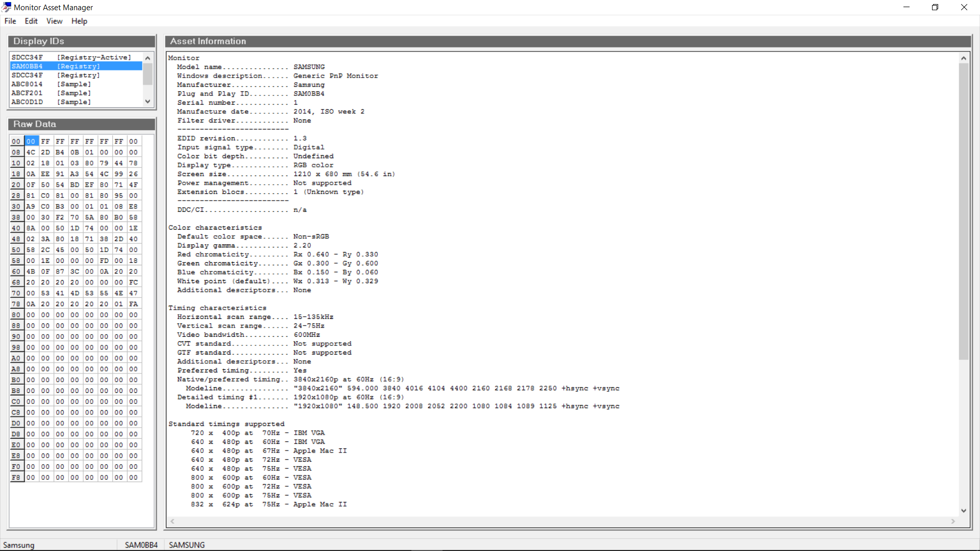Click Asset Information scroll-down arrow
The width and height of the screenshot is (980, 551).
point(964,511)
